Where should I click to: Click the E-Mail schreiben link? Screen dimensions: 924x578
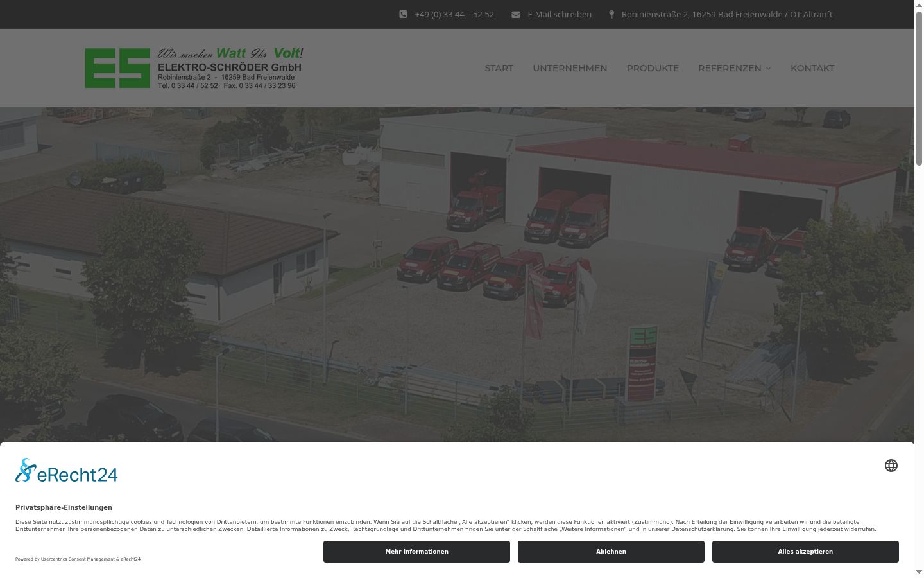pyautogui.click(x=560, y=14)
